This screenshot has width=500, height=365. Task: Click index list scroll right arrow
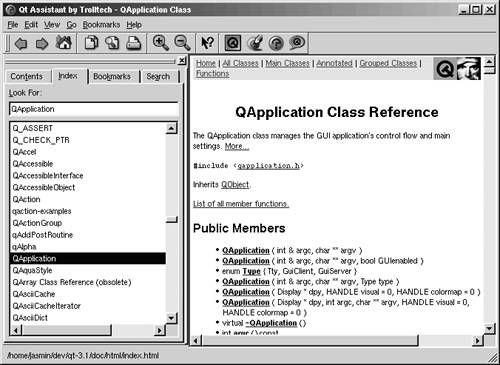[160, 330]
